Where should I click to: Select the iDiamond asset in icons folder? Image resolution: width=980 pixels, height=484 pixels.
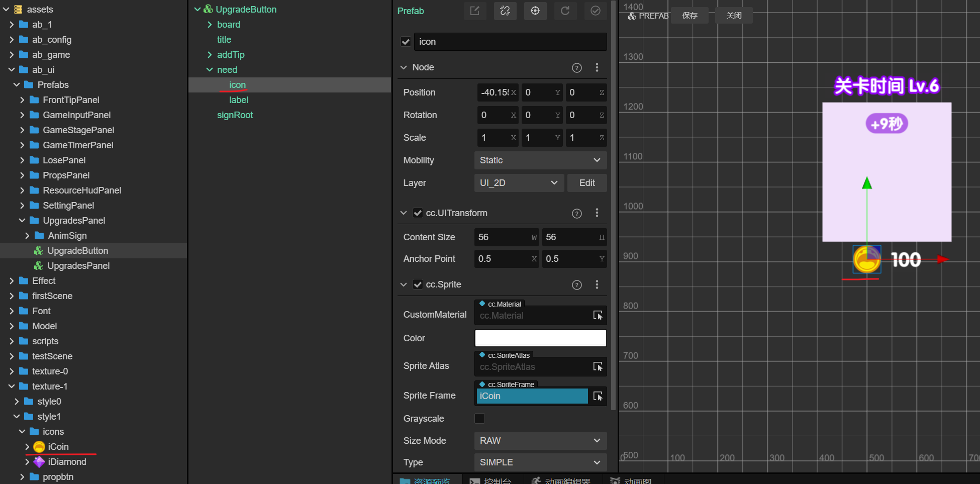[67, 462]
